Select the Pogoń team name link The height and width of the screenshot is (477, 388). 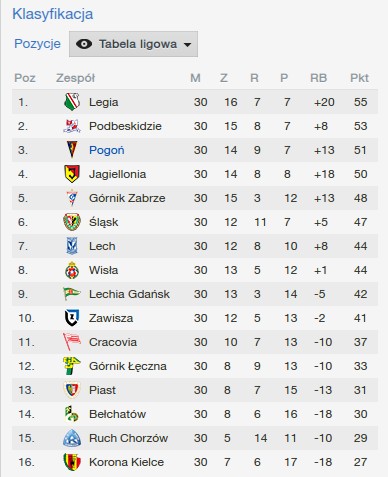(107, 150)
